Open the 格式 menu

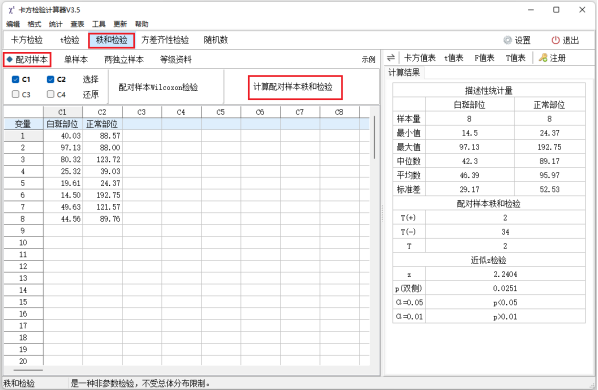tap(34, 24)
